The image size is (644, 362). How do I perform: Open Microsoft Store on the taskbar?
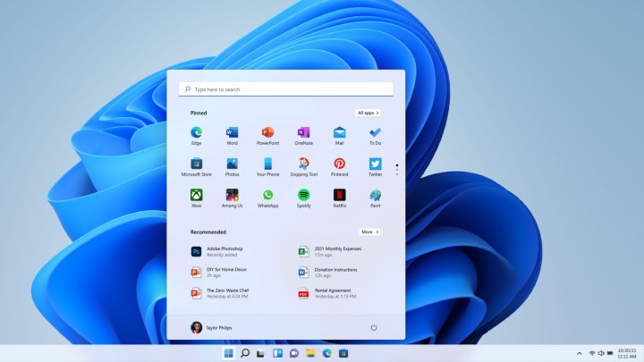pyautogui.click(x=343, y=353)
